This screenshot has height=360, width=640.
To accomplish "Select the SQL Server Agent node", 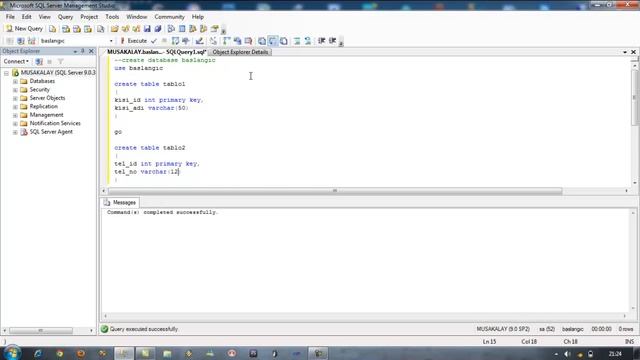I will 51,132.
